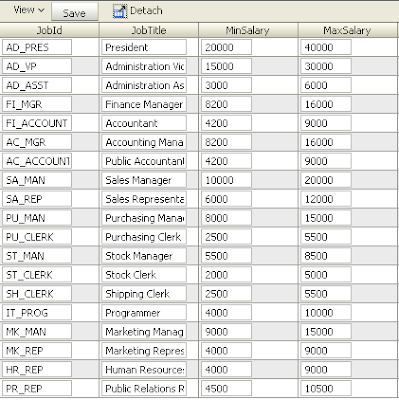The height and width of the screenshot is (400, 399).
Task: Select the PU_CLERK JobId field
Action: coord(37,237)
